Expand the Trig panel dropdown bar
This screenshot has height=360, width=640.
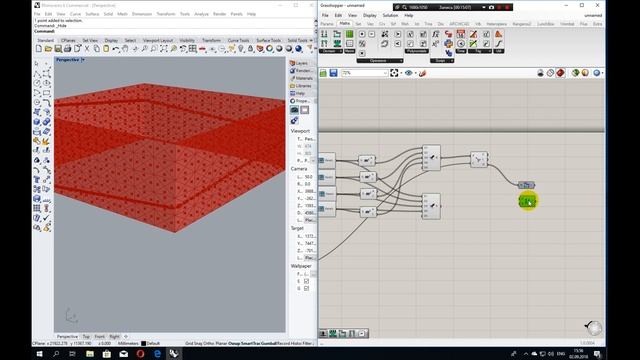pyautogui.click(x=480, y=51)
